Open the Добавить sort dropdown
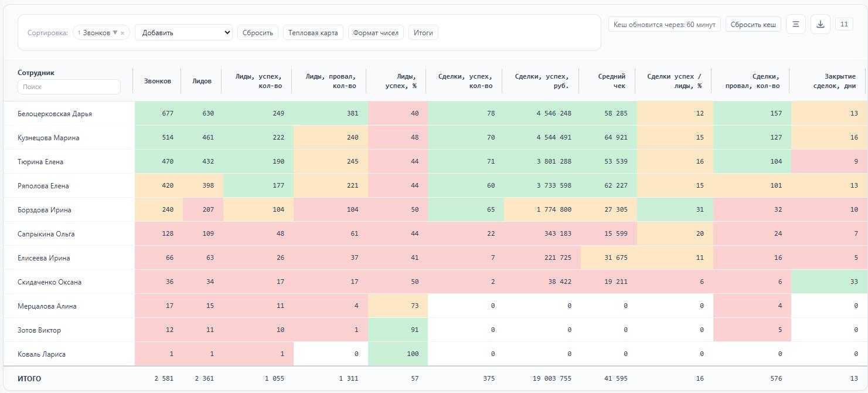 183,33
